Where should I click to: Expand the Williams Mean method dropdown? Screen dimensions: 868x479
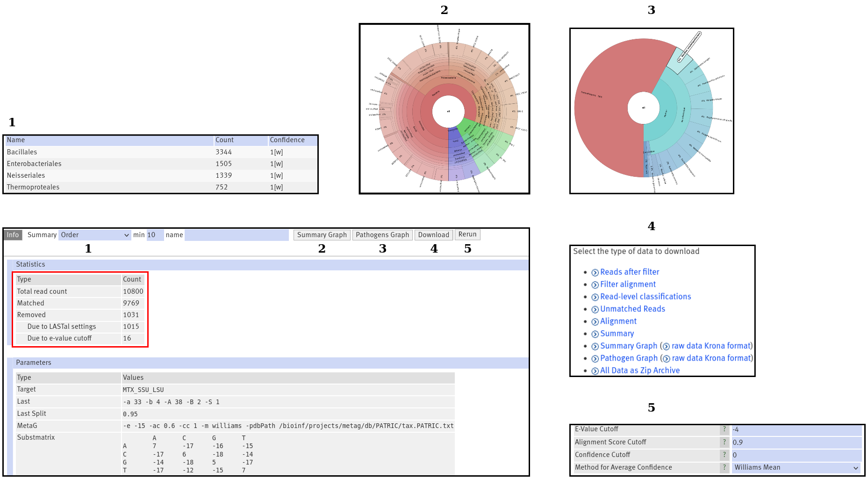pyautogui.click(x=796, y=467)
